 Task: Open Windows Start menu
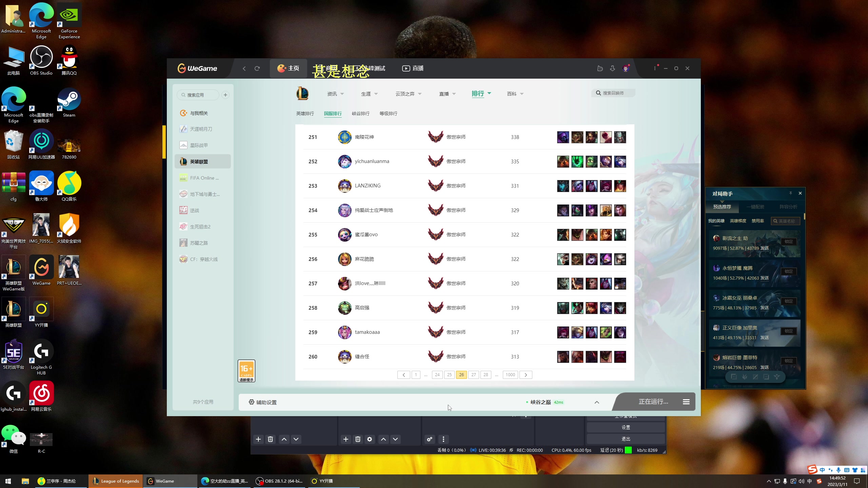pyautogui.click(x=8, y=481)
